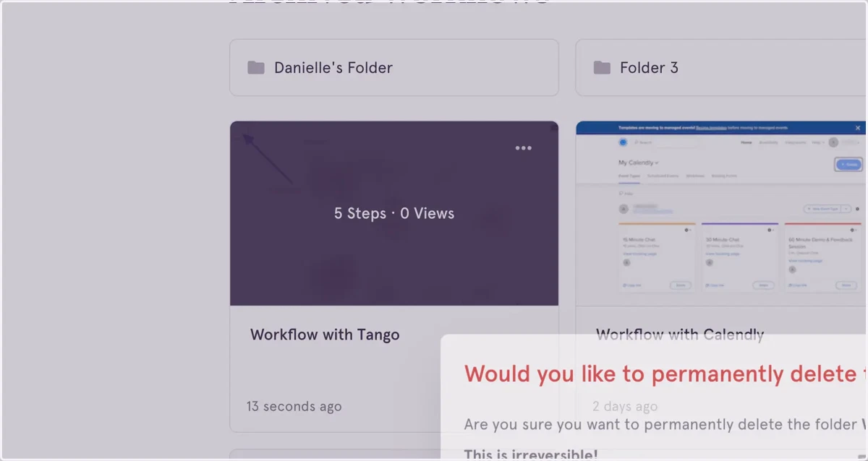Viewport: 868px width, 461px height.
Task: Click the folder icon beside Folder 3
Action: (x=602, y=68)
